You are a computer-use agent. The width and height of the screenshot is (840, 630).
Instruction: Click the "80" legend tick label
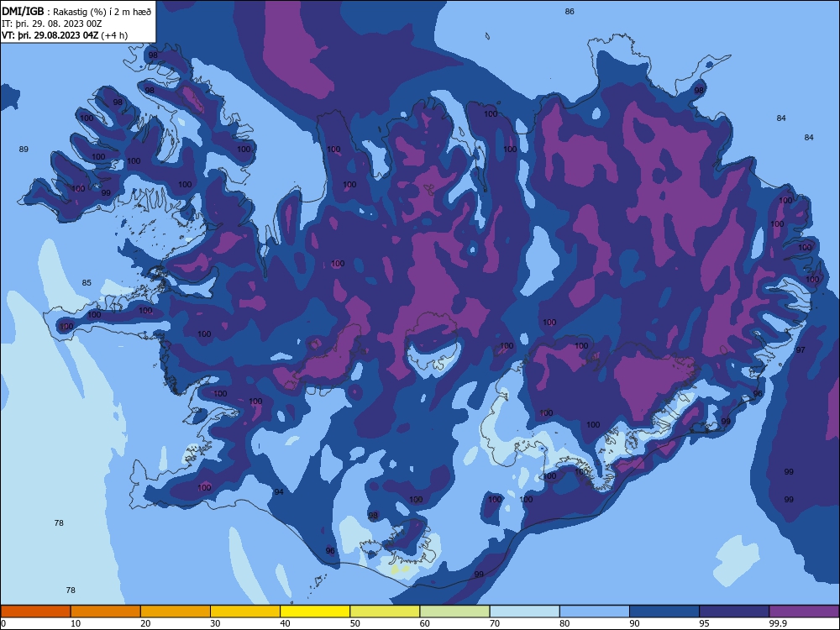(564, 623)
